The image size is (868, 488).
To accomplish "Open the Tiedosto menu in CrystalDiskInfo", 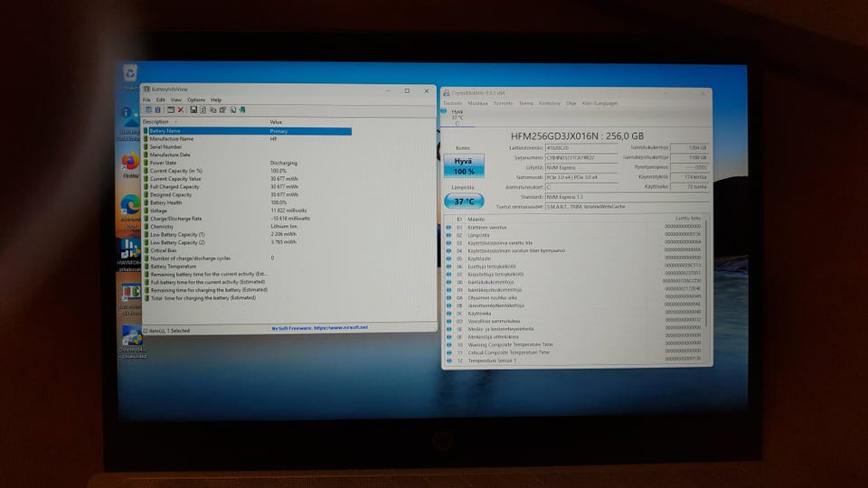I will click(x=452, y=103).
